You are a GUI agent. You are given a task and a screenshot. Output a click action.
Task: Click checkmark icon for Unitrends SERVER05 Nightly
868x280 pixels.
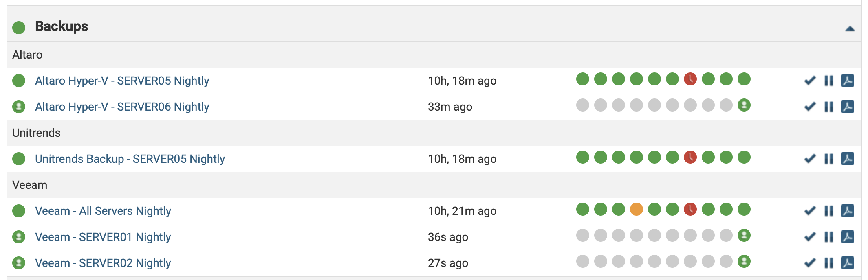810,159
